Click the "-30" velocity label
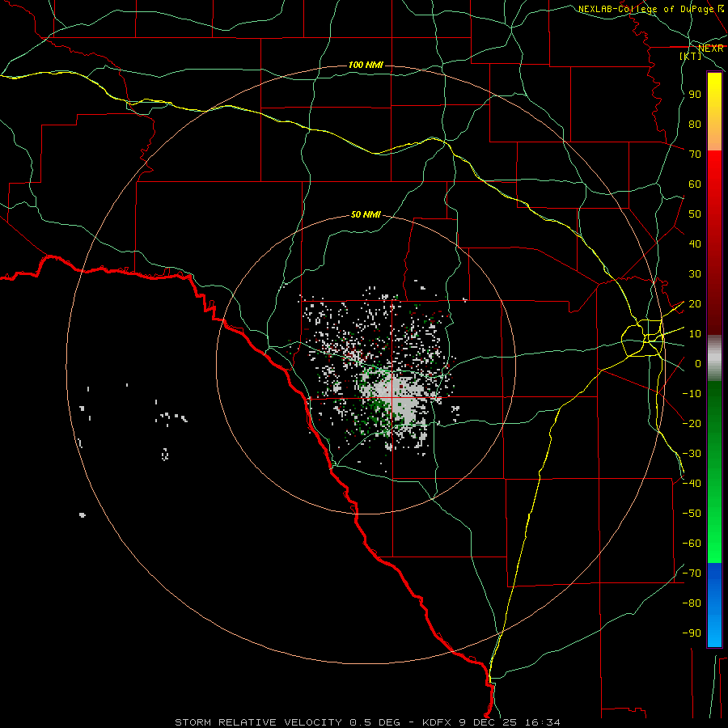 click(692, 454)
